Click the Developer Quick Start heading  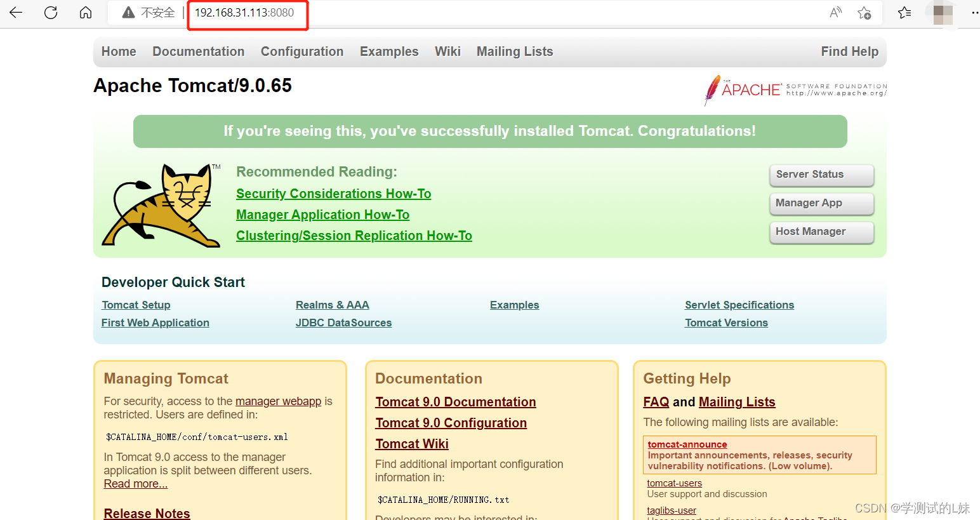(173, 283)
